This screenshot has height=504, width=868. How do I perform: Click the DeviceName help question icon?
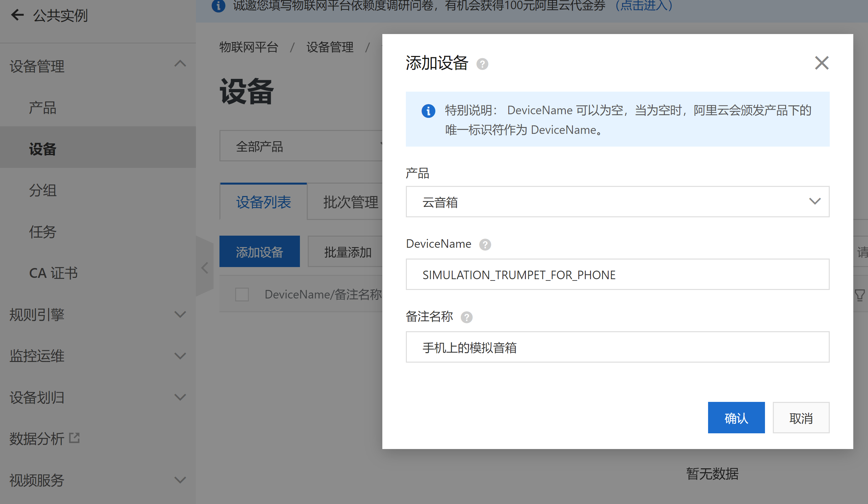(485, 244)
